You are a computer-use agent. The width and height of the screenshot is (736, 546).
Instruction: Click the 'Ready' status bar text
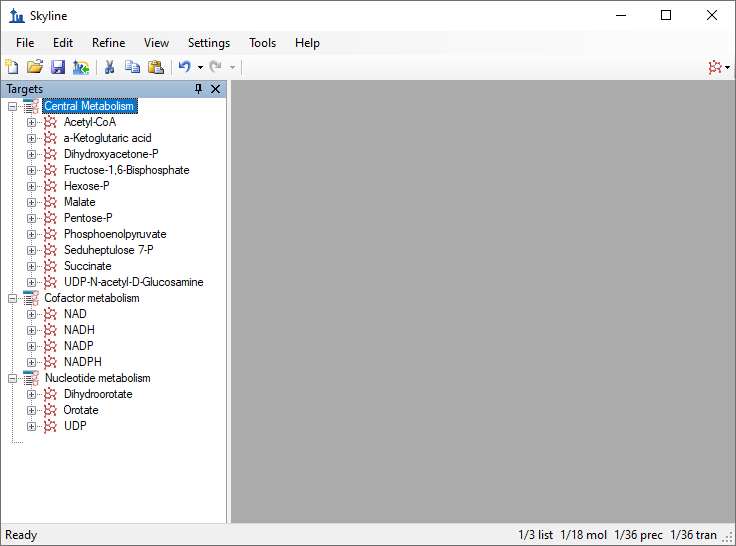(21, 535)
